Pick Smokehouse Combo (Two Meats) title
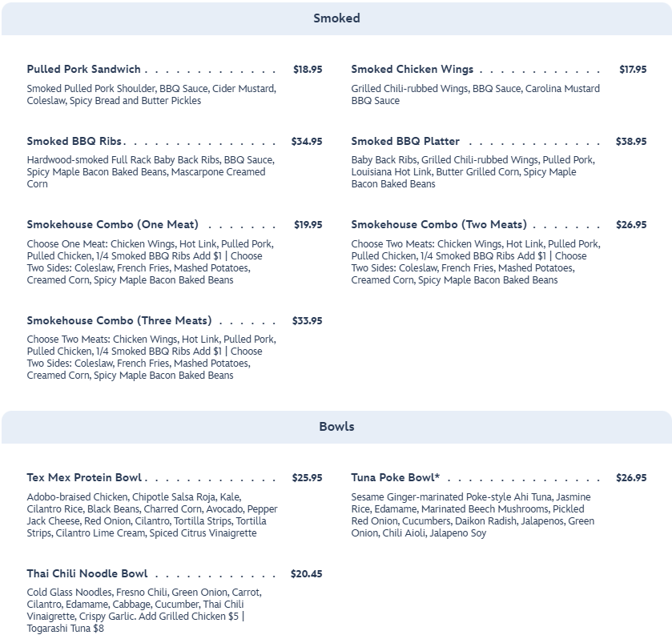Screen dimensions: 672x643 [439, 225]
